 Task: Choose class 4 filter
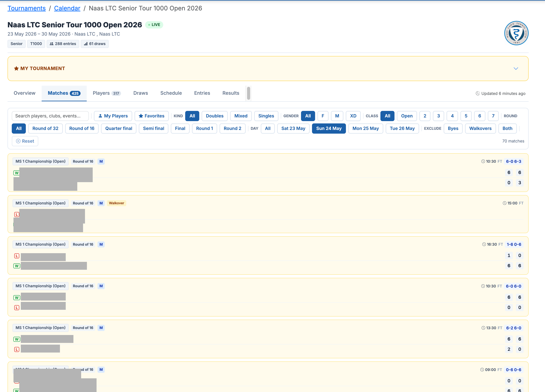point(452,116)
